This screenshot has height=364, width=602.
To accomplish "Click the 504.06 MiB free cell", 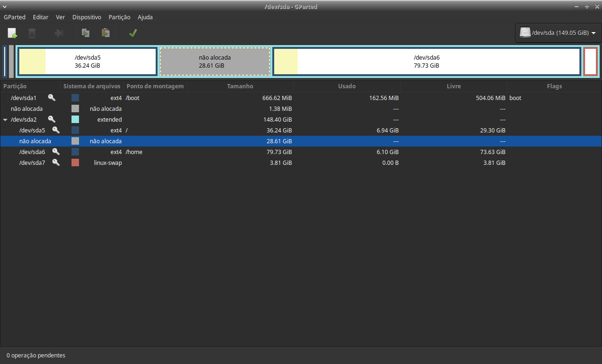I will (x=491, y=98).
